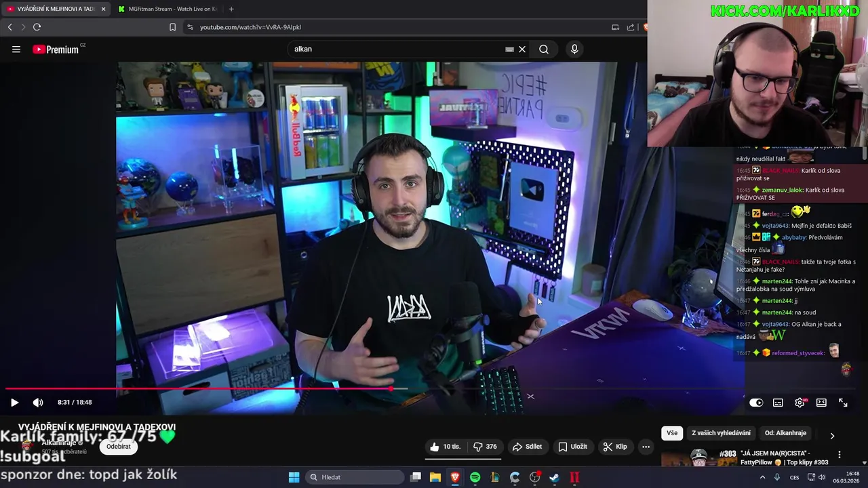Open the on-screen keyboard icon in search box
The width and height of the screenshot is (868, 488).
click(509, 49)
